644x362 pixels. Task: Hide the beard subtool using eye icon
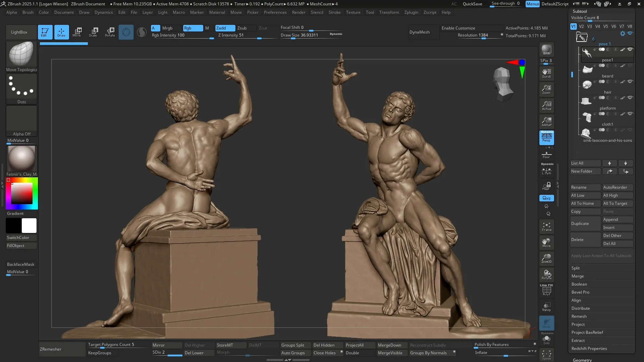tap(630, 66)
